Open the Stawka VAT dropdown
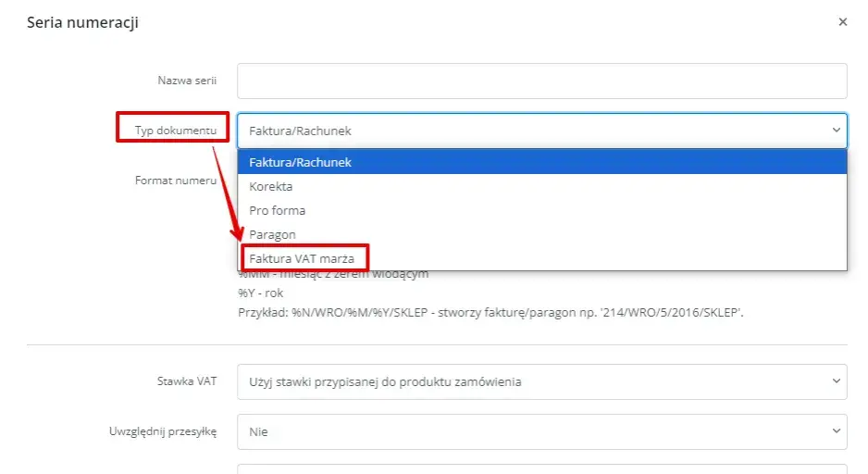 pos(542,381)
